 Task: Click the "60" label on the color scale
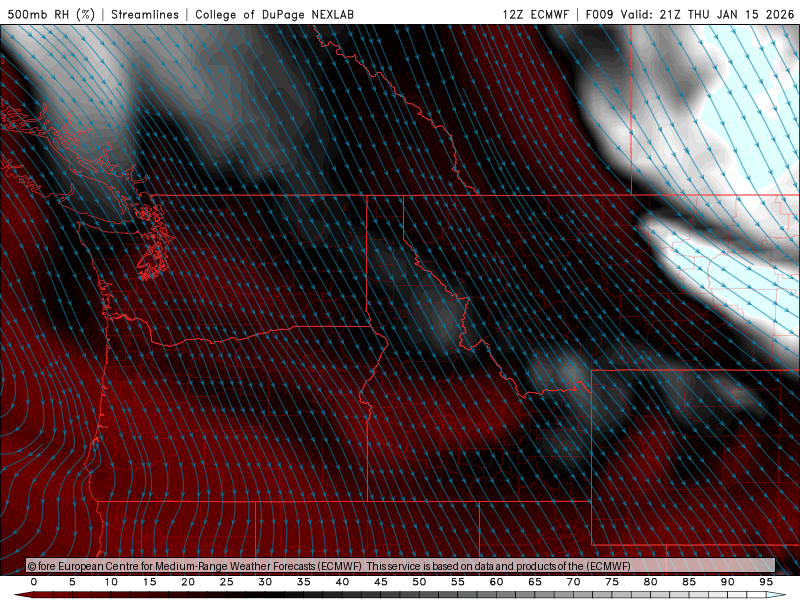click(x=496, y=582)
